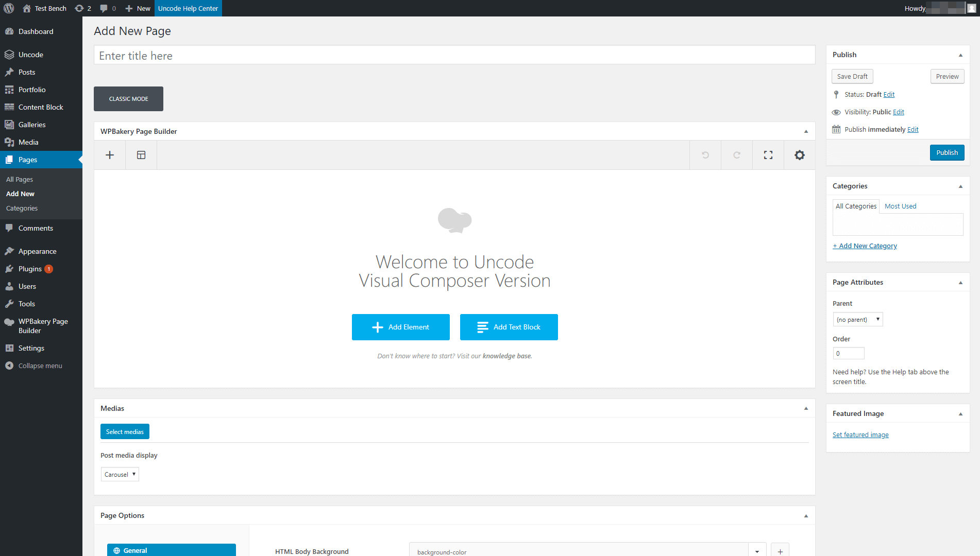Click the page title input field
This screenshot has height=556, width=980.
[454, 55]
